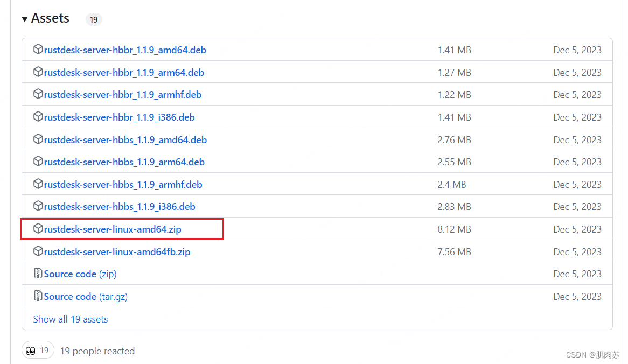
Task: Click package icon for hbbr_1.1.9_arm64.deb
Action: (38, 72)
